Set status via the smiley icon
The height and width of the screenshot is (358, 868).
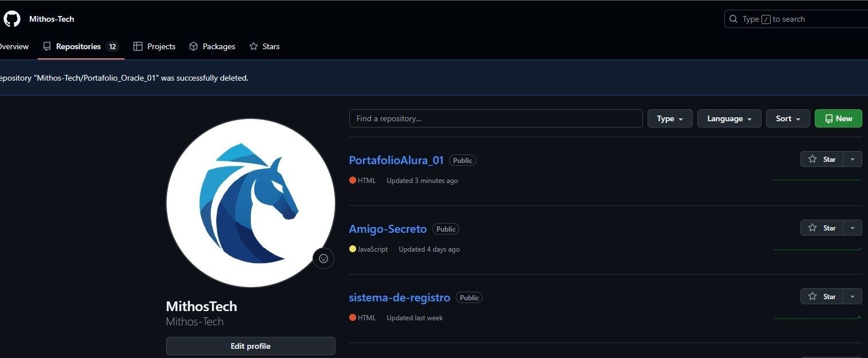pyautogui.click(x=323, y=258)
